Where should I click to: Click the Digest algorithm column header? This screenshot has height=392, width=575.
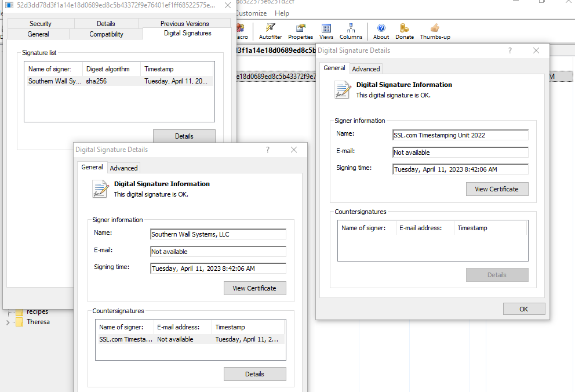pyautogui.click(x=111, y=69)
